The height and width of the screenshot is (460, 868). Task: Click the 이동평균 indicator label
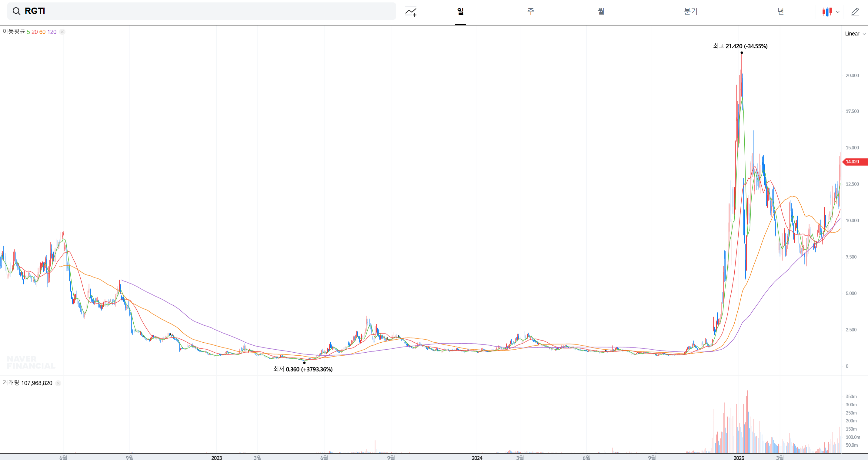(x=14, y=32)
